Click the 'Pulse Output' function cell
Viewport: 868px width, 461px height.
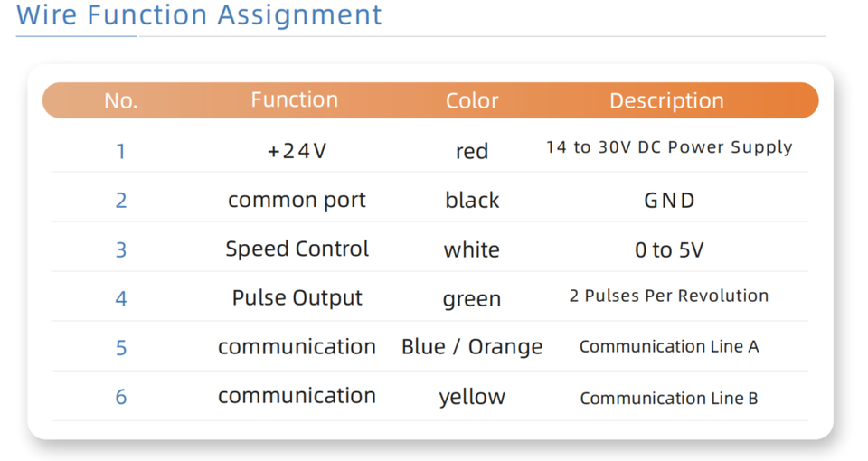[297, 298]
